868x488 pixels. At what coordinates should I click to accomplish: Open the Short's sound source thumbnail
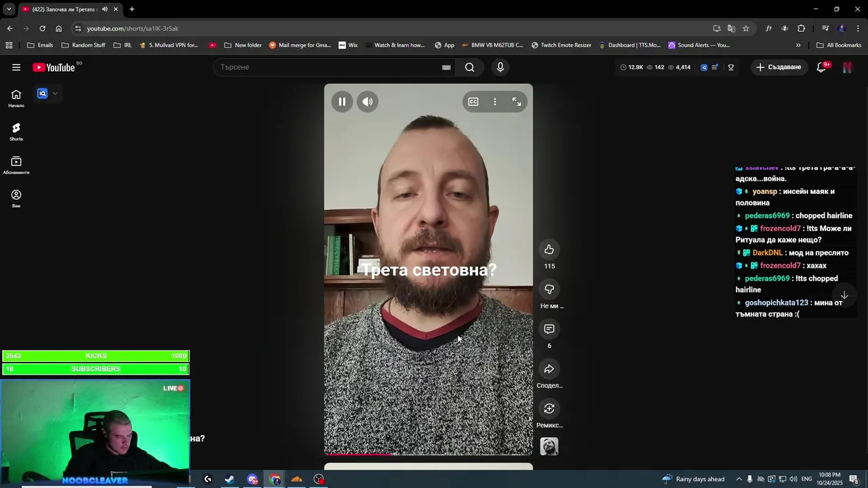click(549, 447)
